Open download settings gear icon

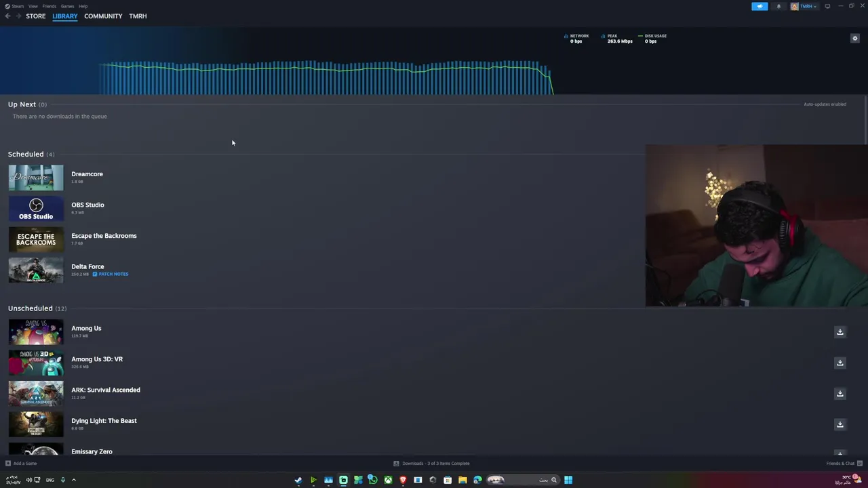tap(855, 38)
